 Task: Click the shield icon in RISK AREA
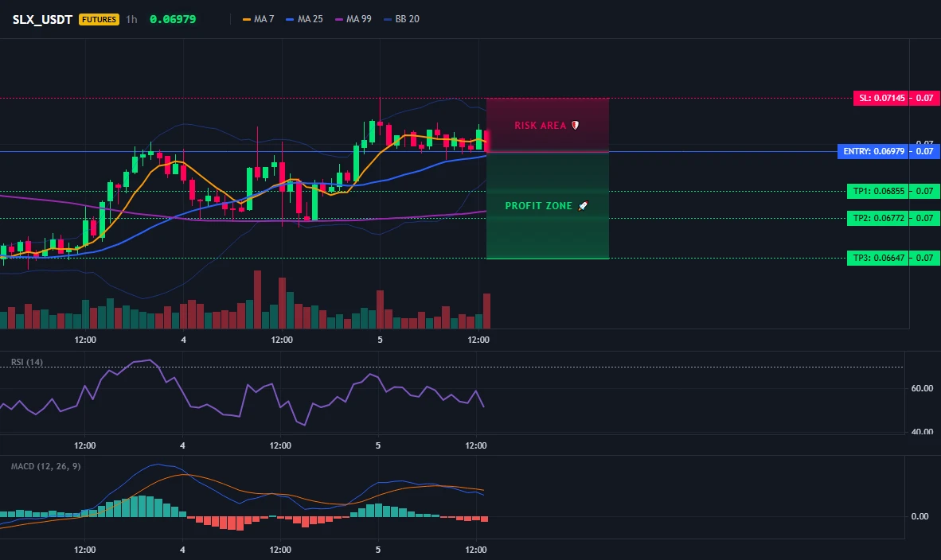575,126
